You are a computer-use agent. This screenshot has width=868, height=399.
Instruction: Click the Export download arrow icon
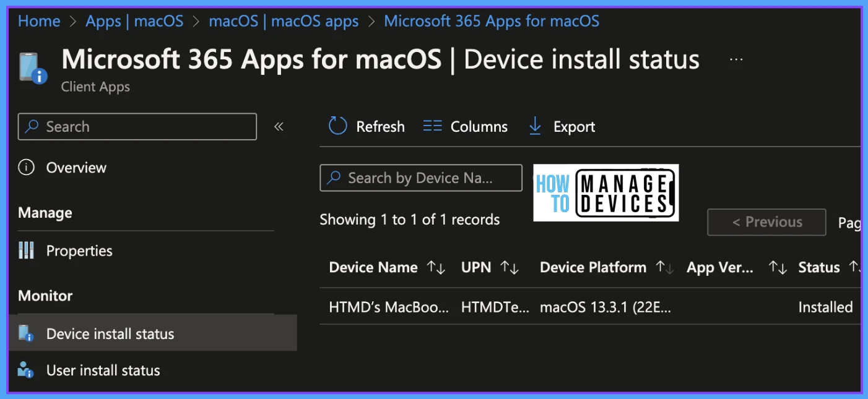point(535,127)
